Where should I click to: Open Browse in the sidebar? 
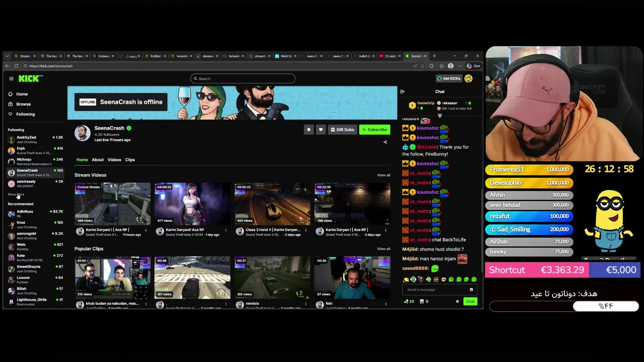click(23, 104)
